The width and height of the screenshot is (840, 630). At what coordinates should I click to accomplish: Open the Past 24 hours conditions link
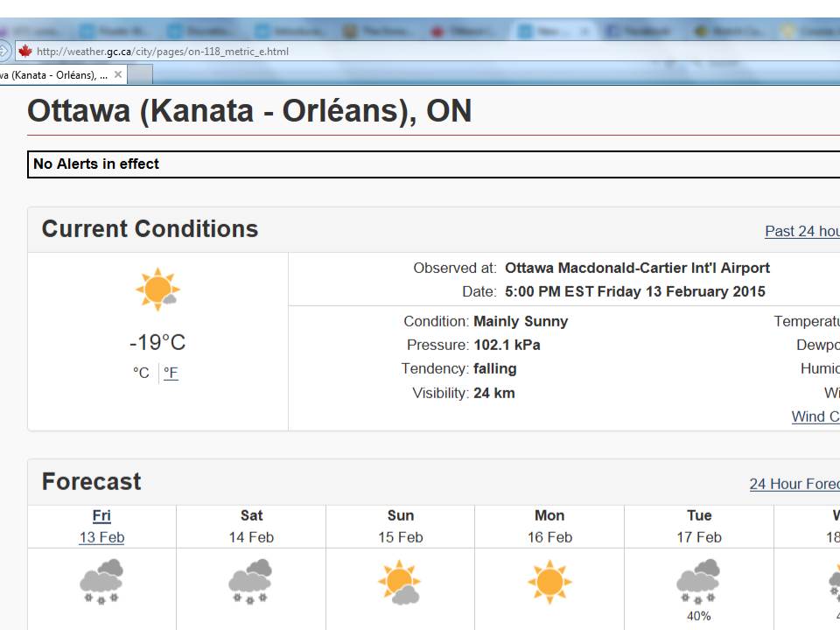801,231
